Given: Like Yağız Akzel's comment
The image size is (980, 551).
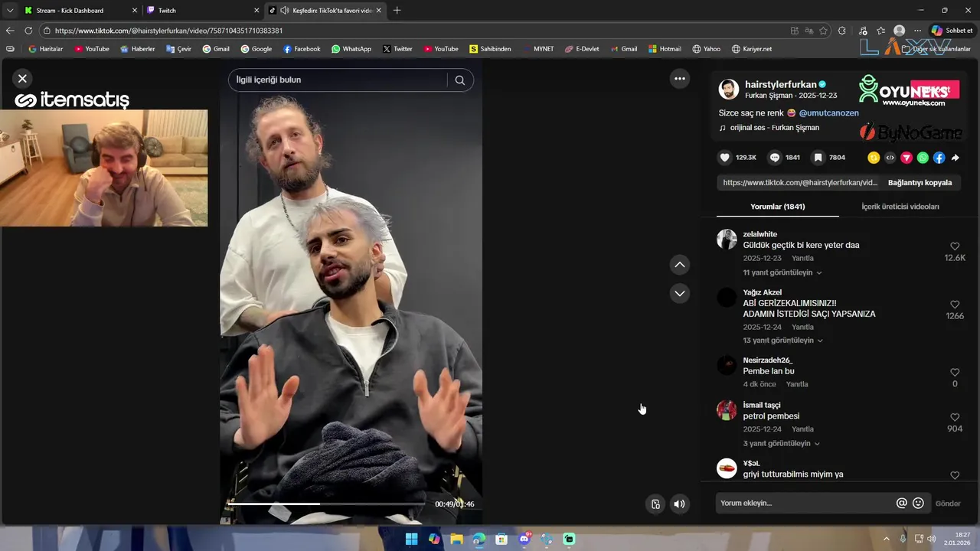Looking at the screenshot, I should pyautogui.click(x=955, y=305).
